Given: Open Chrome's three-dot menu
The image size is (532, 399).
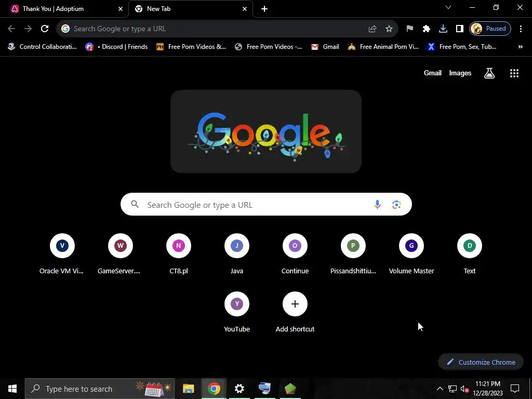Looking at the screenshot, I should (521, 29).
